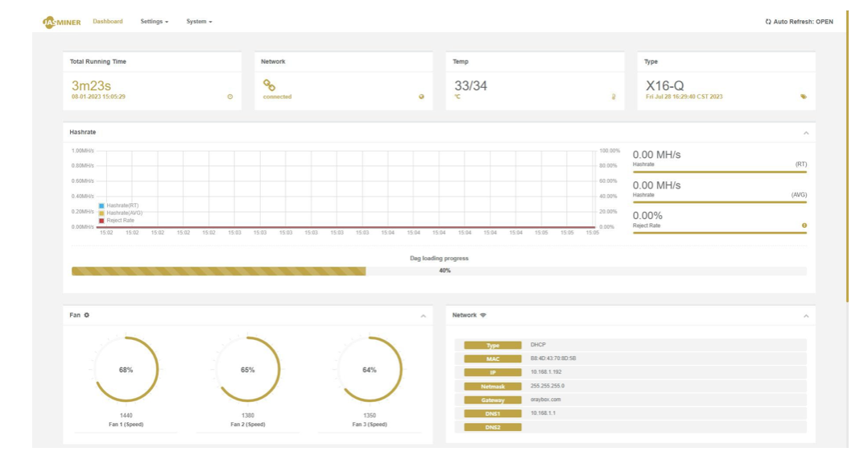Image resolution: width=868 pixels, height=464 pixels.
Task: Collapse the Fan panel
Action: click(423, 316)
